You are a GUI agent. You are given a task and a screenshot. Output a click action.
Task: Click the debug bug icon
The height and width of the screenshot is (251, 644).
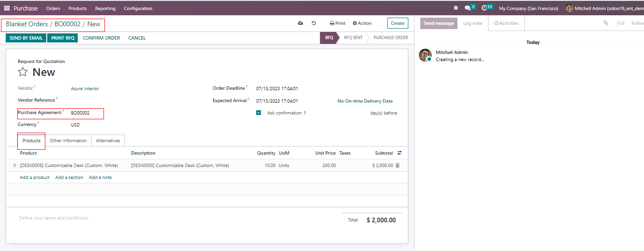[x=456, y=8]
